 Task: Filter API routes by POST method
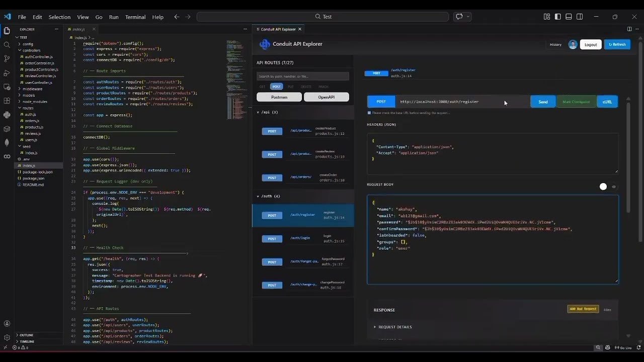(x=276, y=86)
